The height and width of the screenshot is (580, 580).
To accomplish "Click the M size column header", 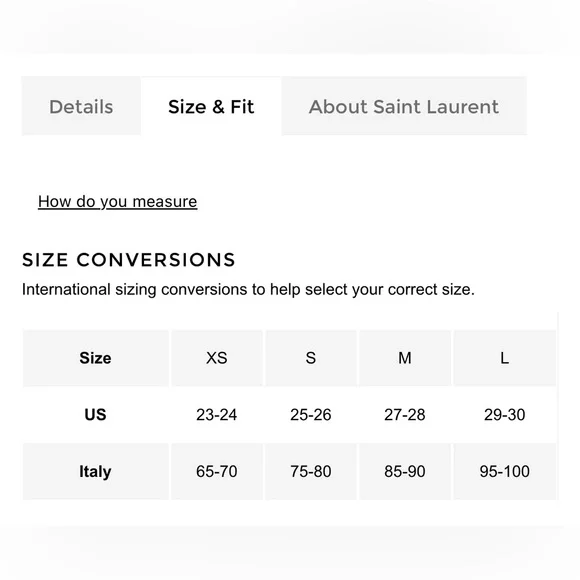I will click(405, 358).
